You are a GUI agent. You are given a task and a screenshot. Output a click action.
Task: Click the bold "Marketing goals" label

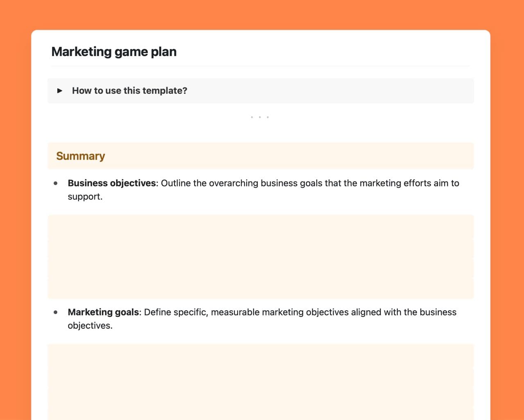tap(103, 312)
